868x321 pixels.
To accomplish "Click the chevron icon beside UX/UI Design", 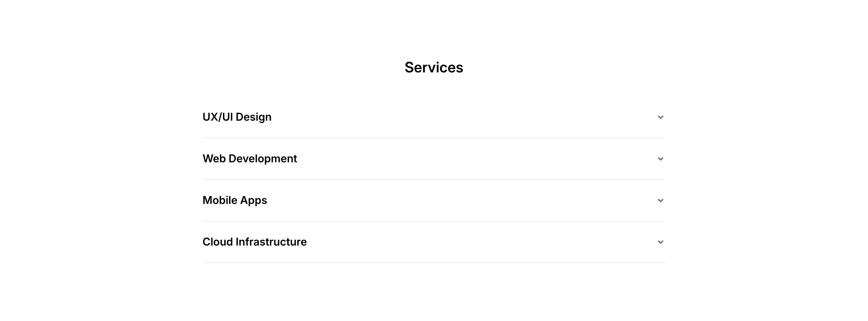I will point(660,117).
